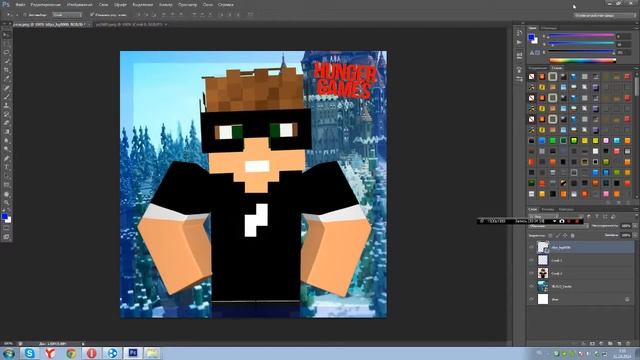Toggle Quick Mask mode in toolbox
Screen dimensions: 640x360
6,229
